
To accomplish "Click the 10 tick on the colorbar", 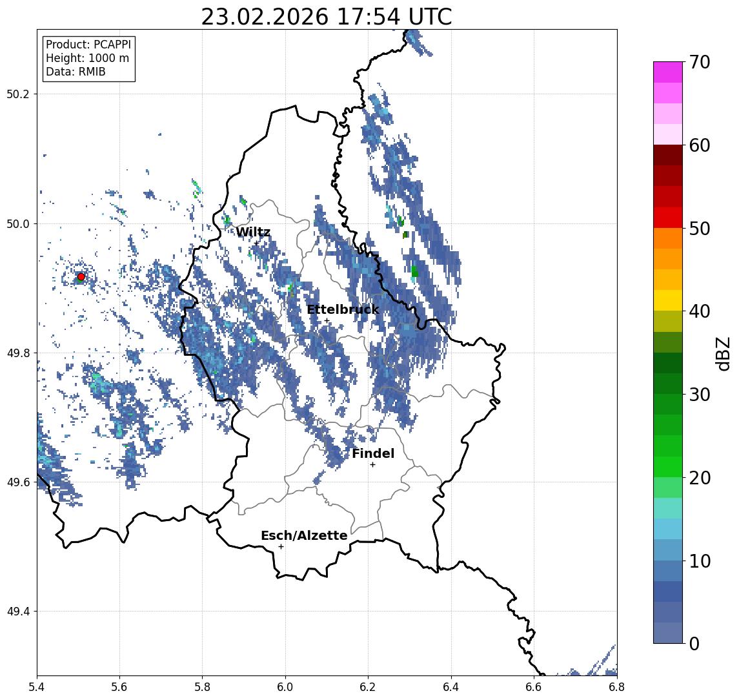I will click(700, 561).
